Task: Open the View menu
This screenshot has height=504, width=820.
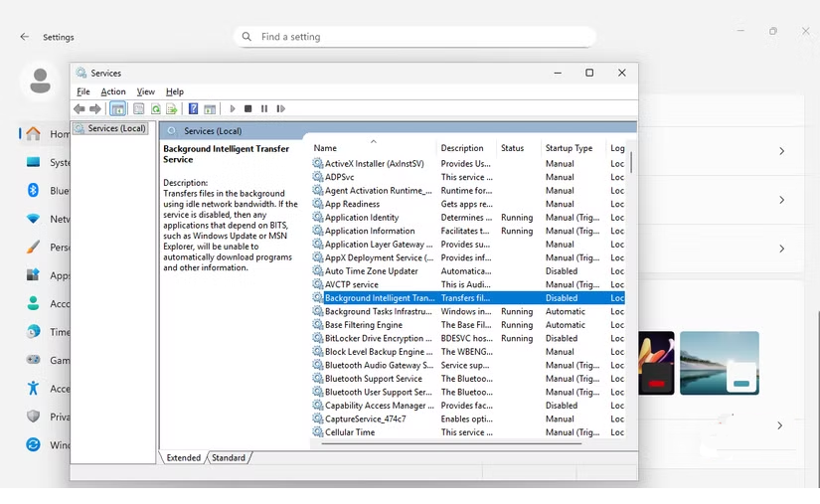Action: [x=145, y=91]
